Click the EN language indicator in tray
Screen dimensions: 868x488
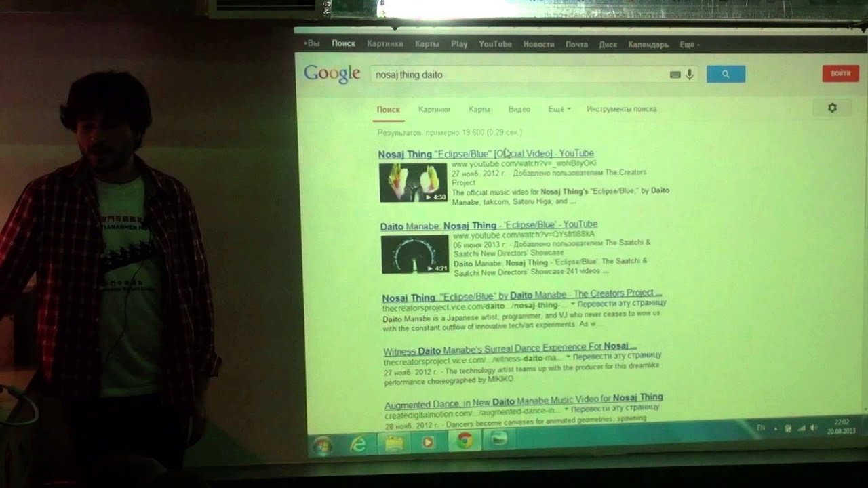(x=760, y=428)
